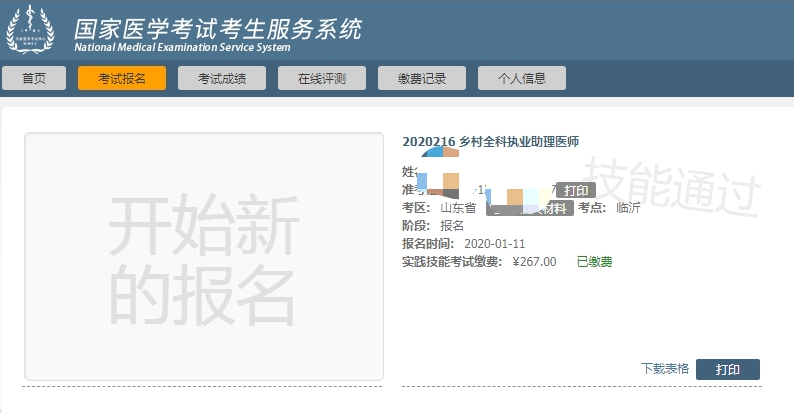This screenshot has width=794, height=413.
Task: Click the ¥267.00 fee amount
Action: [x=534, y=261]
